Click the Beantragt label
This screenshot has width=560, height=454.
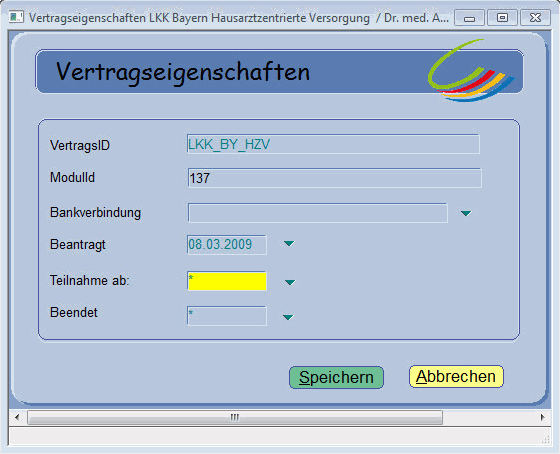78,245
